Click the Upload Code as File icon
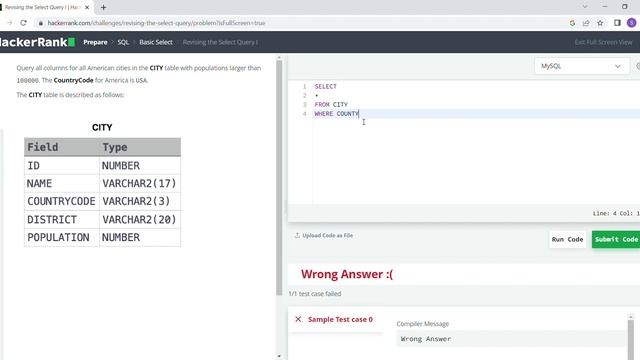Image resolution: width=640 pixels, height=360 pixels. tap(297, 236)
